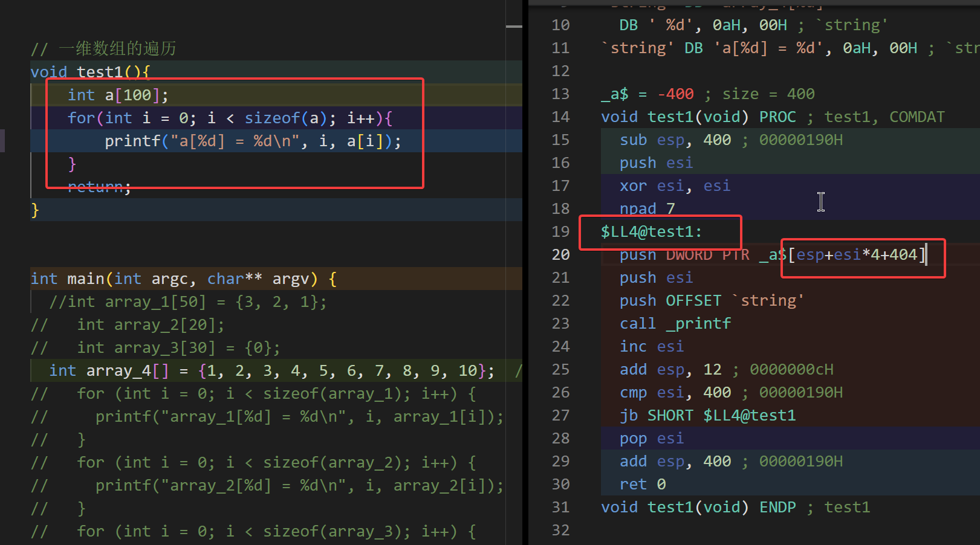The width and height of the screenshot is (980, 545).
Task: Place cursor on 'call _printf' instruction
Action: tap(675, 324)
